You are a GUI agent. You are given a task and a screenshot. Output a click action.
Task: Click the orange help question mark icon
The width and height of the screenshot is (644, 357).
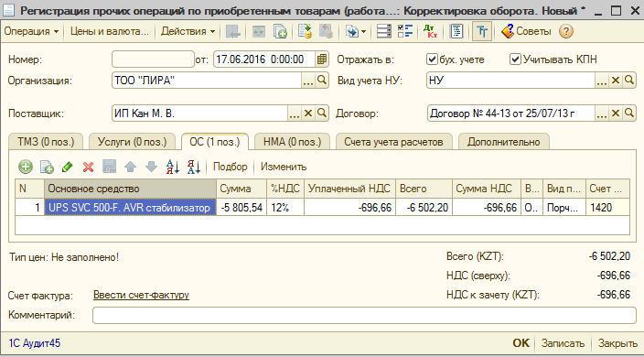click(x=566, y=31)
